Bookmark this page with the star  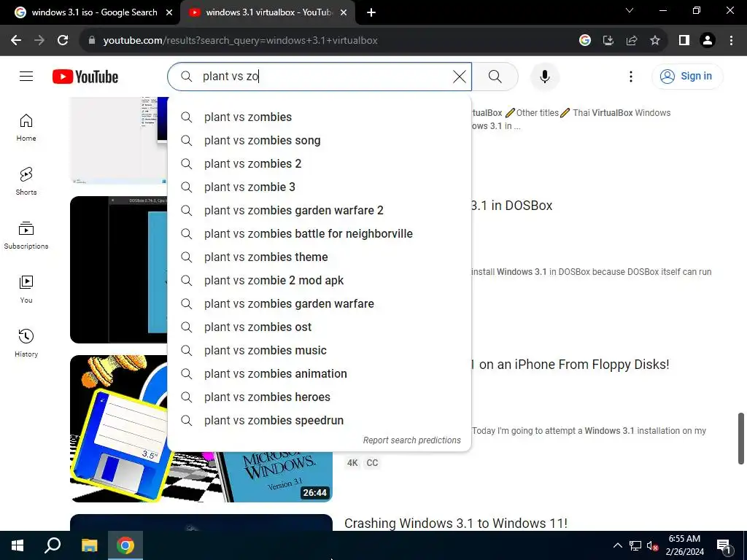(655, 41)
